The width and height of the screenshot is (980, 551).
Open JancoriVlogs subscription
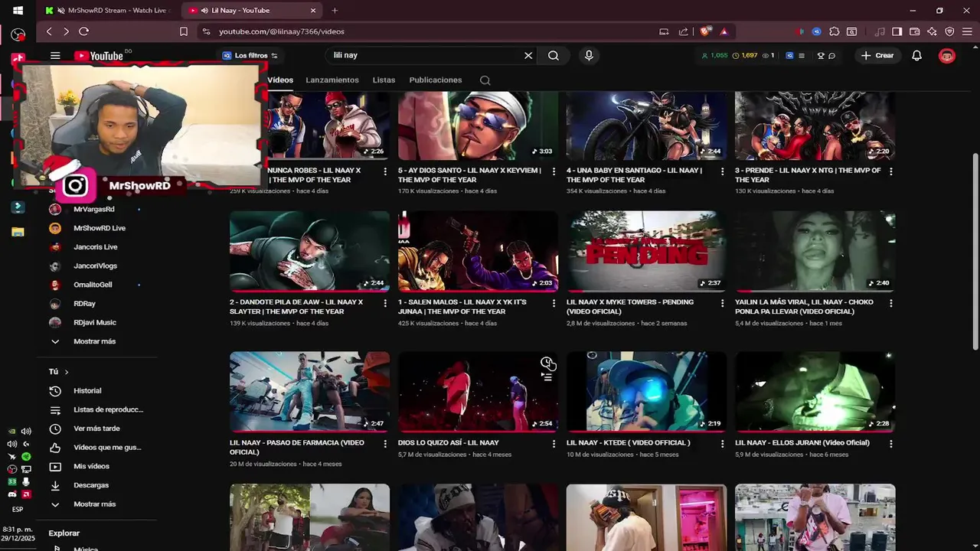tap(94, 266)
